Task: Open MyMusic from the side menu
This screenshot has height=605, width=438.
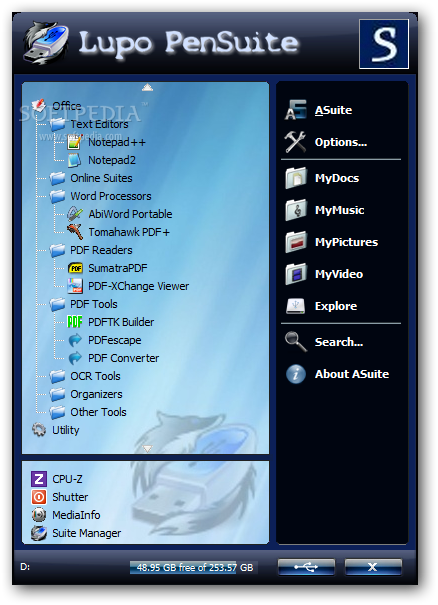Action: point(340,210)
